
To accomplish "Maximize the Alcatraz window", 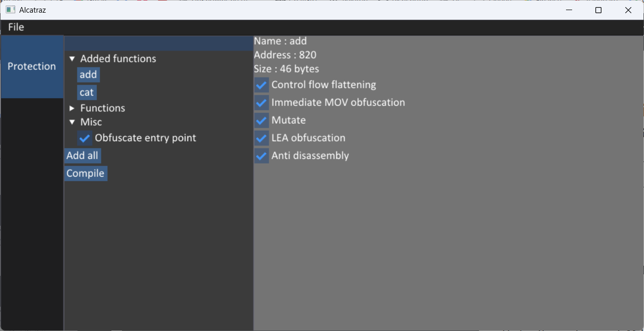I will [598, 10].
